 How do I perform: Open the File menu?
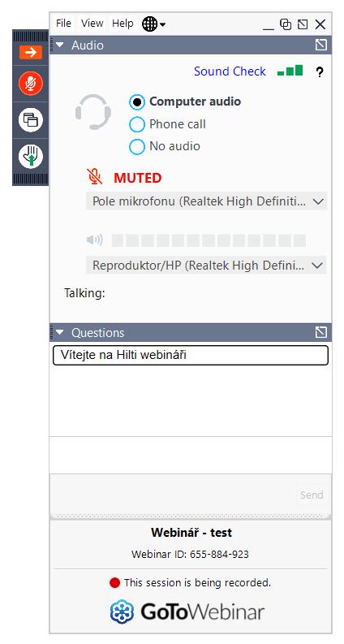[63, 24]
